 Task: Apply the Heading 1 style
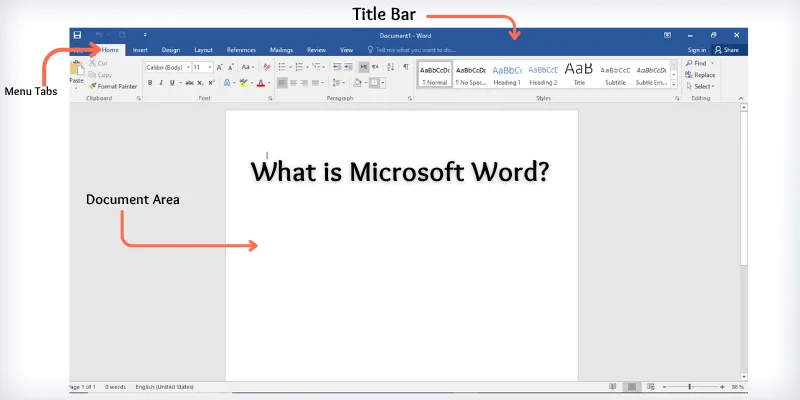point(507,74)
